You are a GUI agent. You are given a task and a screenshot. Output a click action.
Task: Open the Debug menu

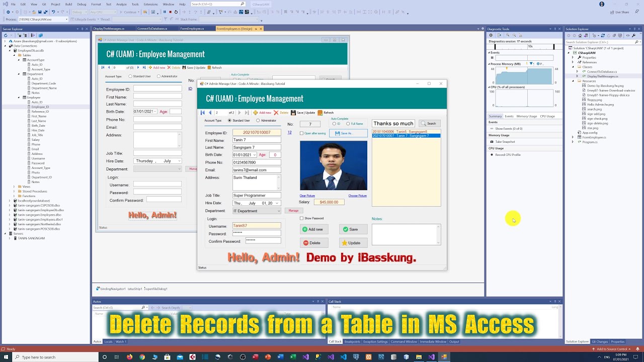tap(82, 4)
